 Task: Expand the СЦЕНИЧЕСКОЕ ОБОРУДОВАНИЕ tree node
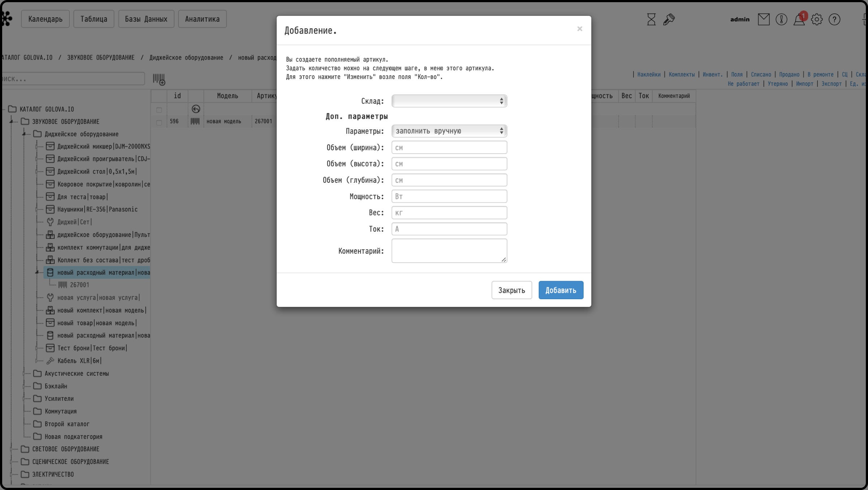click(11, 462)
